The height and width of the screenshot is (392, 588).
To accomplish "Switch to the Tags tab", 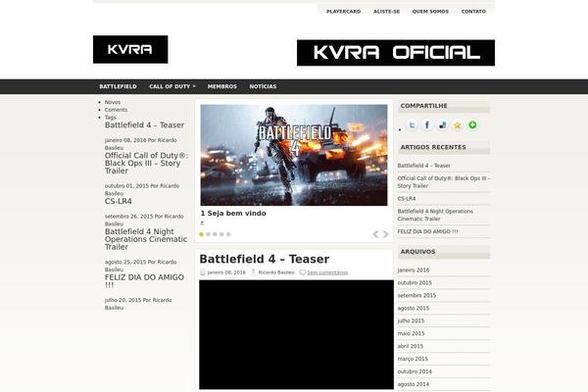I will (110, 117).
